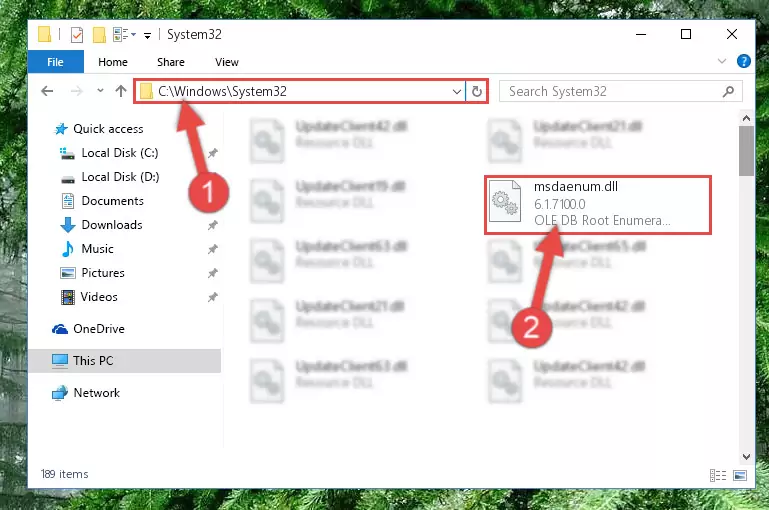
Task: Refresh the System32 folder view
Action: point(477,92)
